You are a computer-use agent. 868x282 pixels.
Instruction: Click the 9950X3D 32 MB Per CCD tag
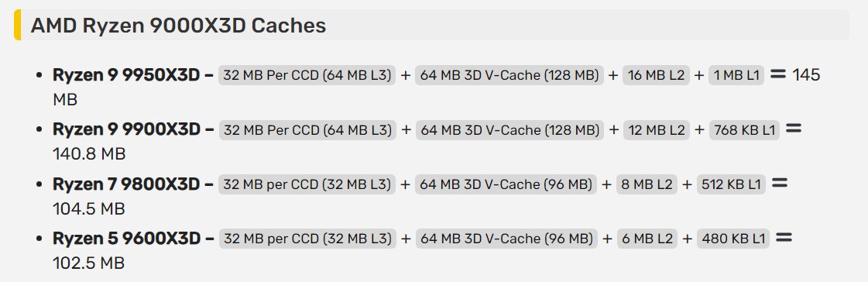[307, 75]
